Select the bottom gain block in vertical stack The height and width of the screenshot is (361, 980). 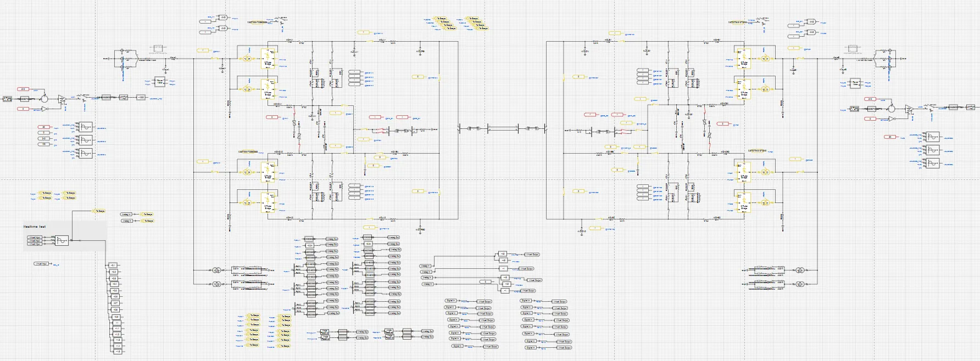click(117, 351)
